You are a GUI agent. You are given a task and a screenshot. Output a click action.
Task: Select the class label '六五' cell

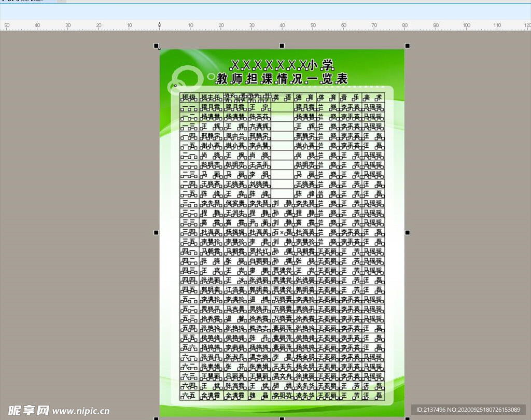pos(189,395)
